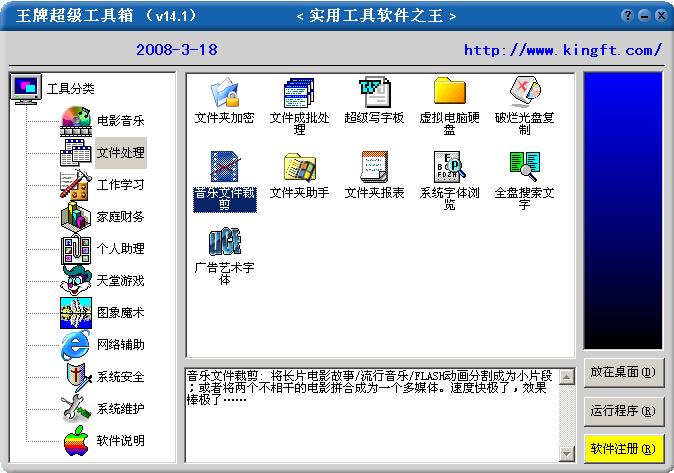Click the 网络辅助 Internet Explorer icon
674x473 pixels.
76,345
